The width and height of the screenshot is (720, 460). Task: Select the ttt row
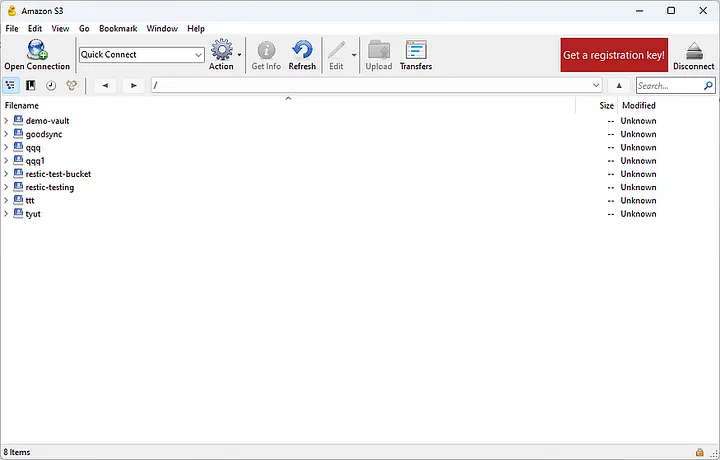coord(359,201)
